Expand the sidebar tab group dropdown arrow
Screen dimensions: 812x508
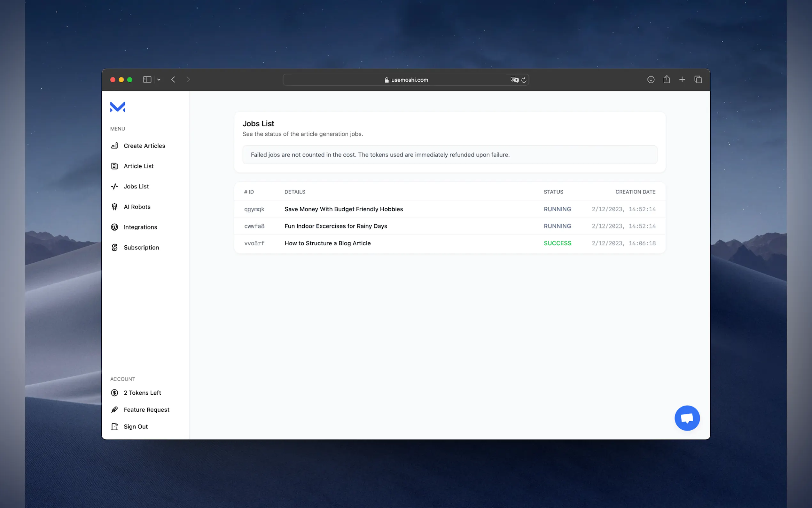[x=159, y=80]
